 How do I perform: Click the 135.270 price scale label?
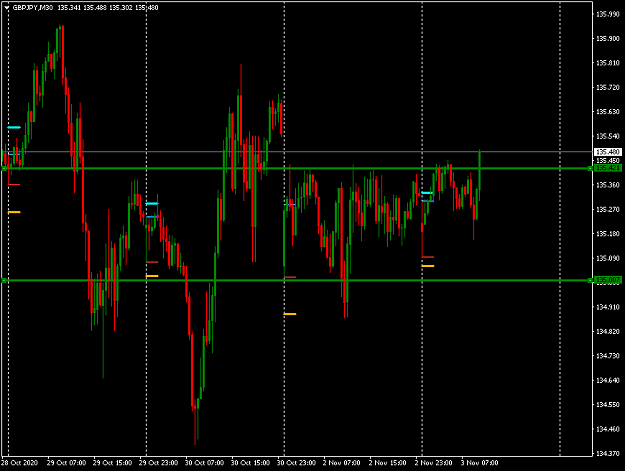[x=608, y=209]
